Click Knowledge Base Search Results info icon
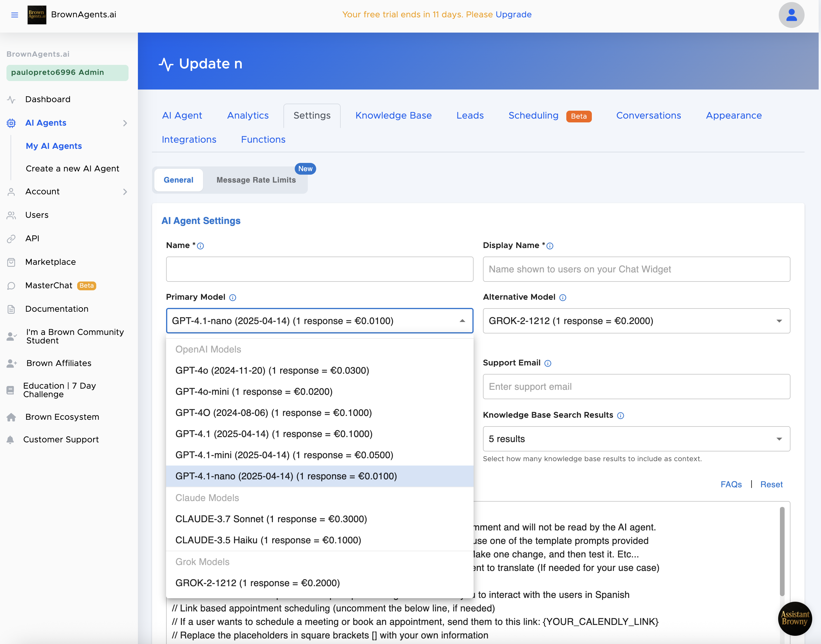The width and height of the screenshot is (821, 644). point(621,416)
